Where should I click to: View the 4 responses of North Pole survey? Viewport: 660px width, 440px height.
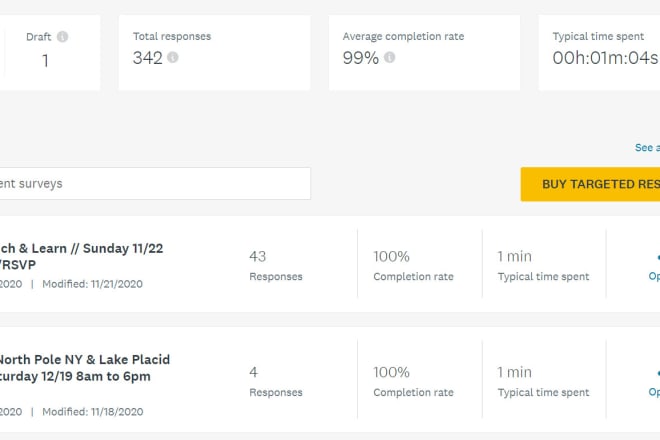[275, 381]
